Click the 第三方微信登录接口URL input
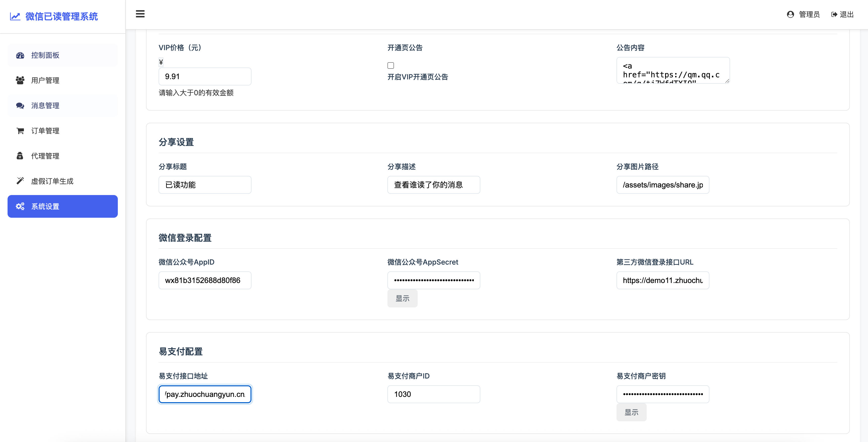The width and height of the screenshot is (868, 442). [663, 280]
